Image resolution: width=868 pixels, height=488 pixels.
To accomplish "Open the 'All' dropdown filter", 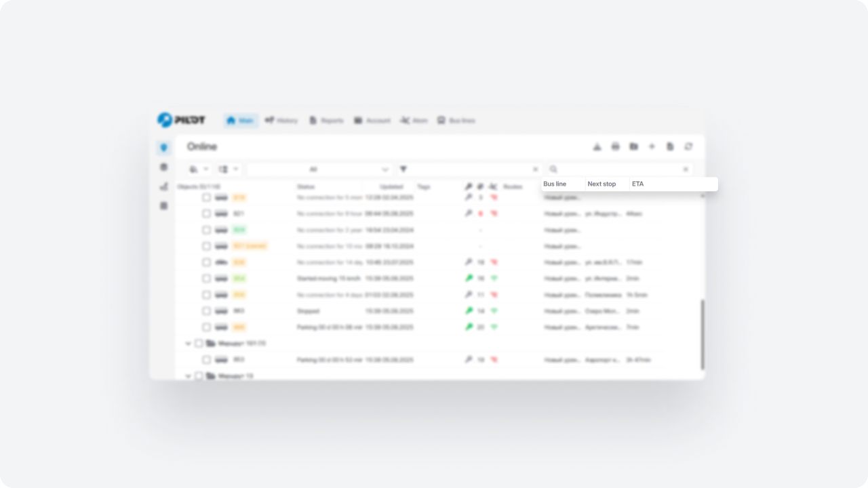I will tap(319, 169).
